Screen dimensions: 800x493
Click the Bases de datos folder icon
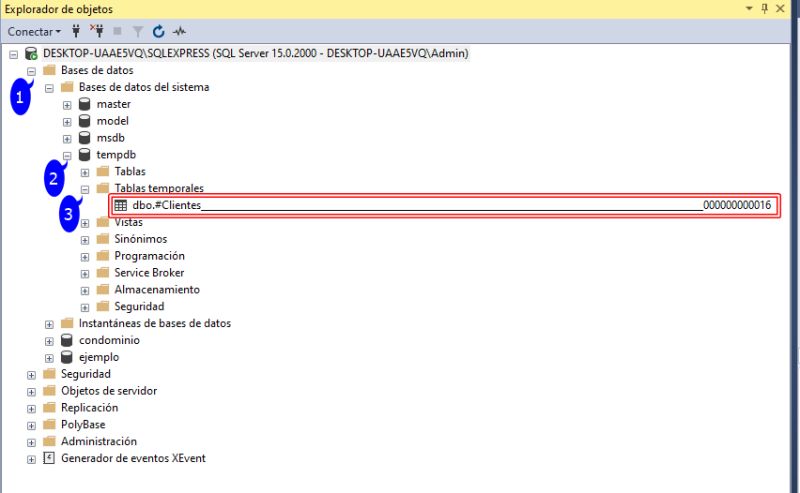[49, 70]
